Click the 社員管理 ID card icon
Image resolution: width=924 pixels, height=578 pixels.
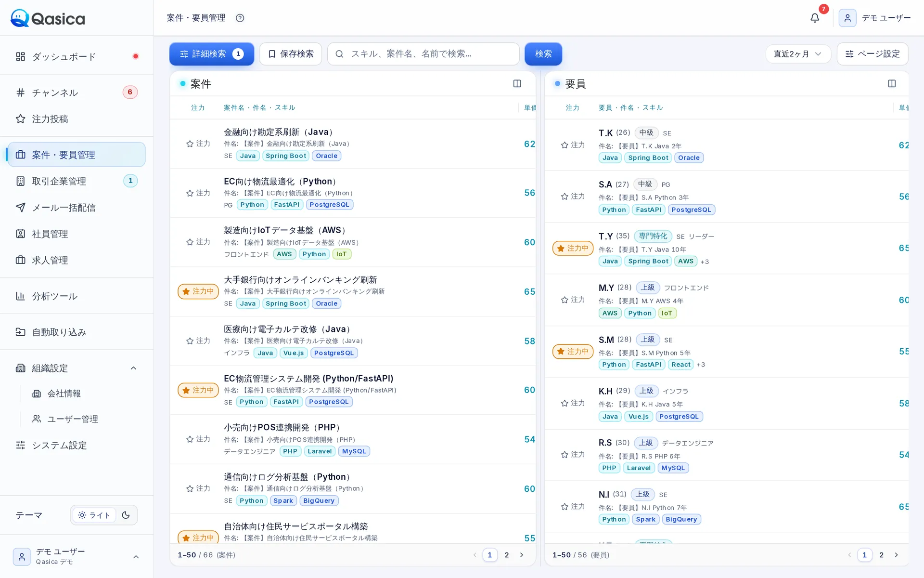pyautogui.click(x=20, y=234)
